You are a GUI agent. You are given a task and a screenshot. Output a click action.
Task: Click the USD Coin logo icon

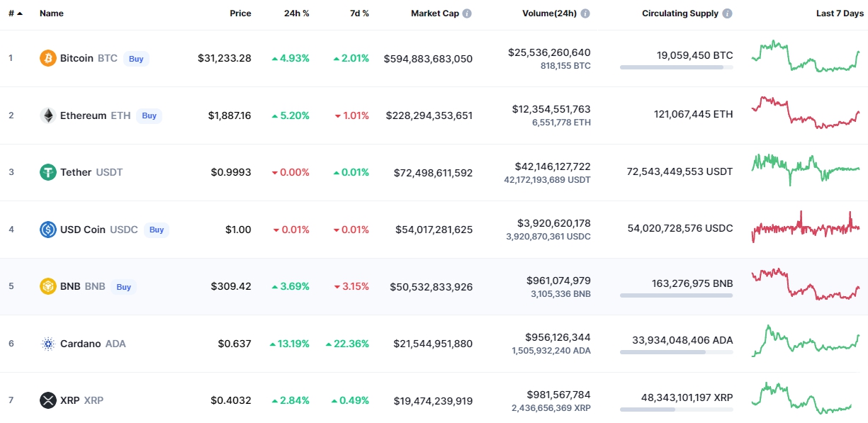[x=47, y=230]
